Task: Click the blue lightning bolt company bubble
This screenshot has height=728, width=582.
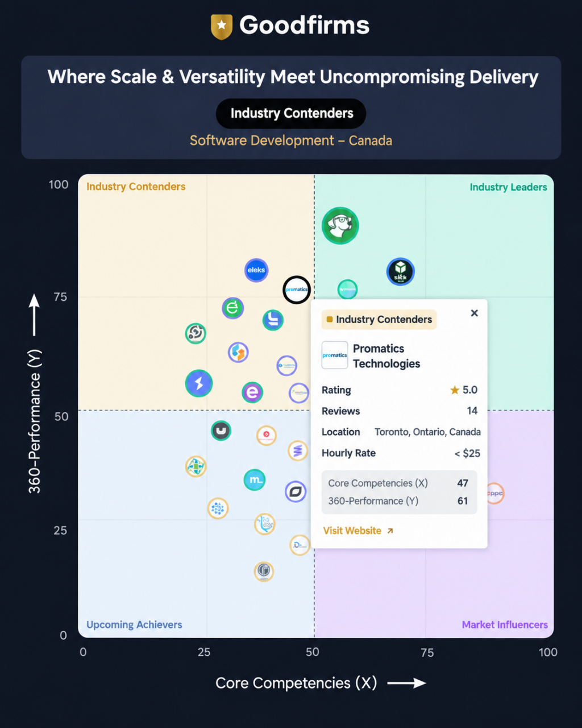Action: pyautogui.click(x=199, y=383)
